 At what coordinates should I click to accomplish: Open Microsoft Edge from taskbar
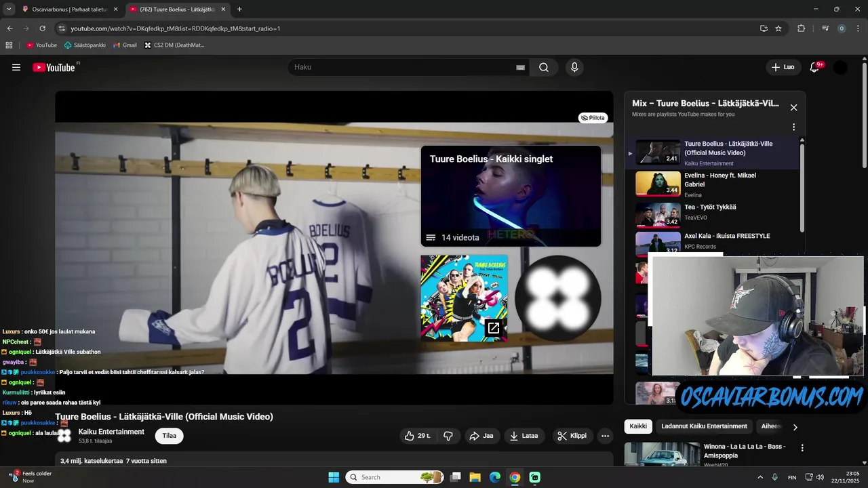click(x=495, y=477)
